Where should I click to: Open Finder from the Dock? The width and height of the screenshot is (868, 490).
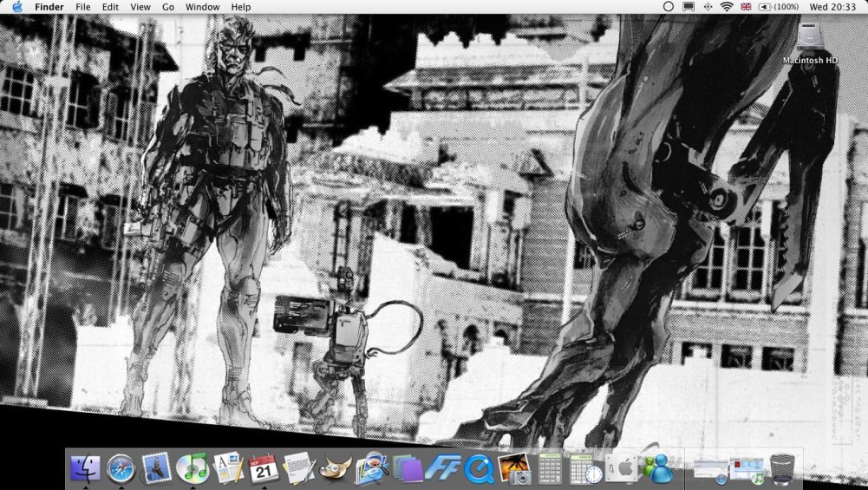pos(85,468)
